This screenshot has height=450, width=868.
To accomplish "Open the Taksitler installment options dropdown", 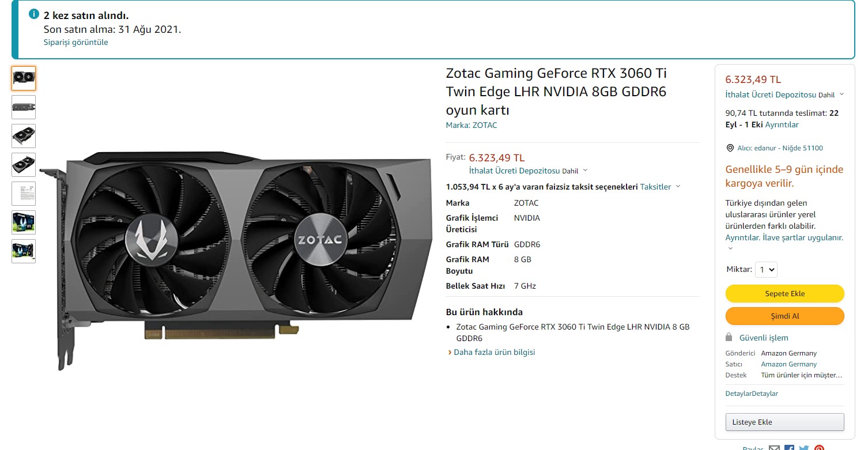I will click(x=661, y=187).
